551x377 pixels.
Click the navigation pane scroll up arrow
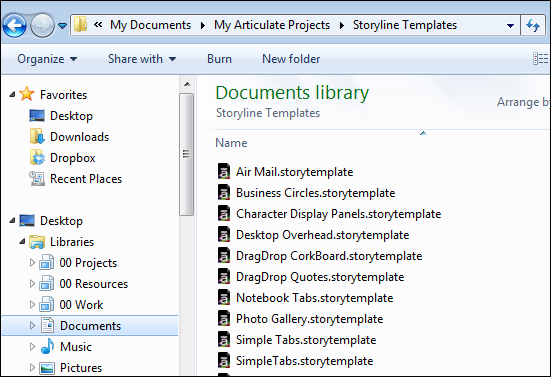point(187,84)
